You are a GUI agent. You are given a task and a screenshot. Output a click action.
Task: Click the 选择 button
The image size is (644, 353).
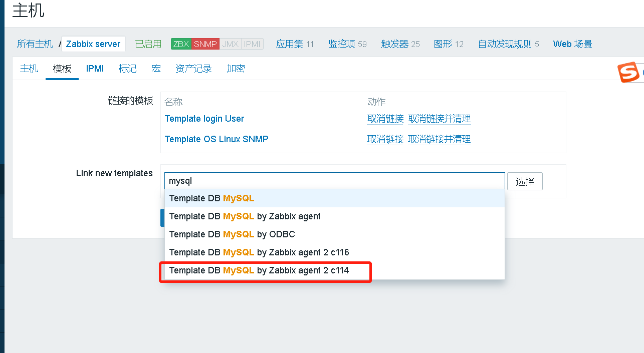pos(525,181)
